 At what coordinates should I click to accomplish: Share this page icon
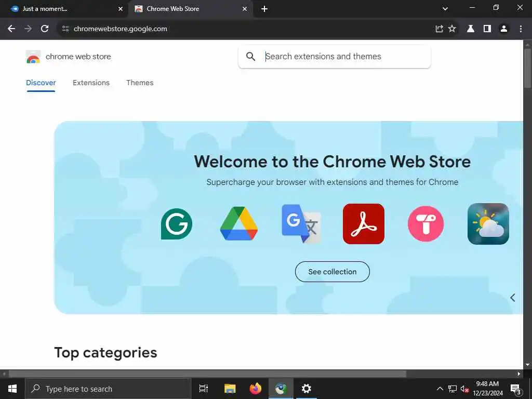coord(439,29)
